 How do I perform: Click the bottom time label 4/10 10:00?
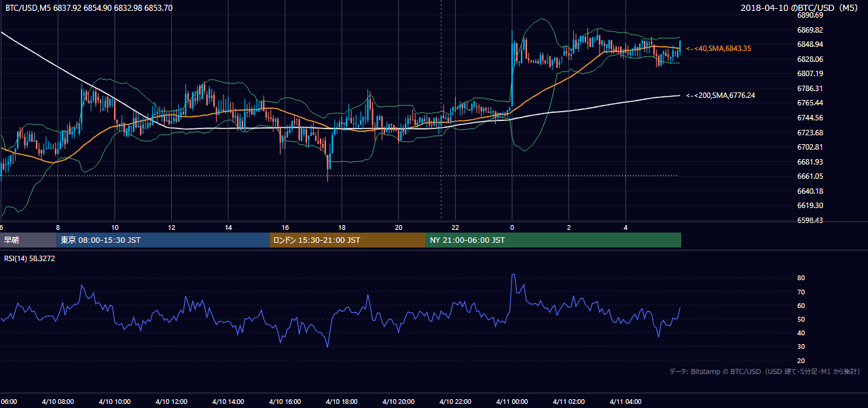coord(114,402)
